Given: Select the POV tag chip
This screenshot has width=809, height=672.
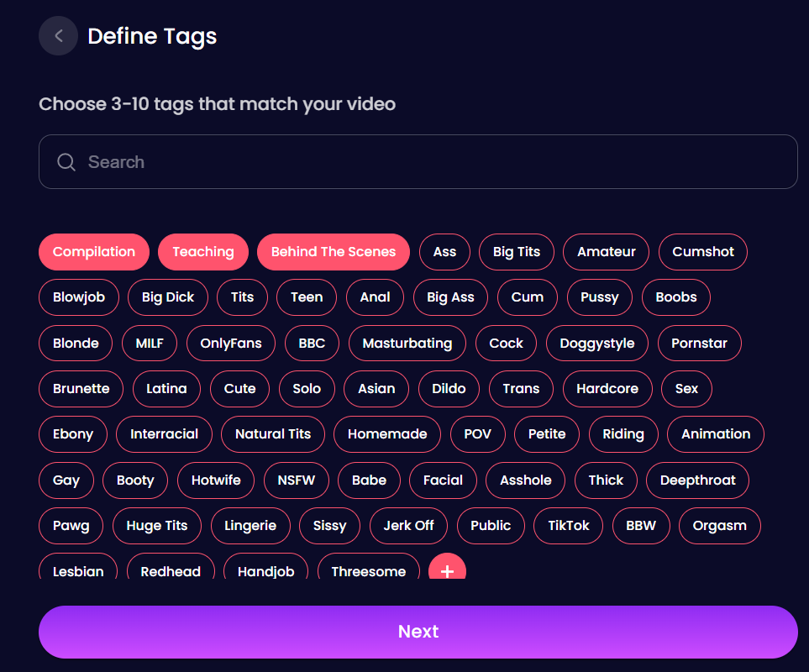Looking at the screenshot, I should pyautogui.click(x=477, y=434).
